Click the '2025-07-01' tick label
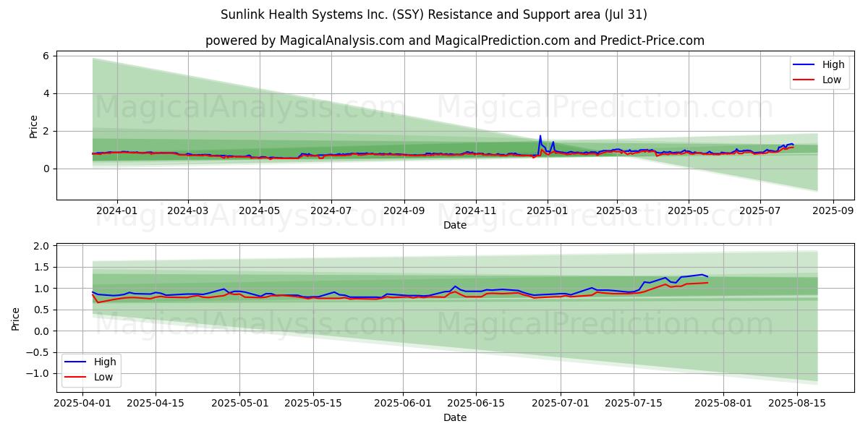This screenshot has width=868, height=434. click(560, 403)
